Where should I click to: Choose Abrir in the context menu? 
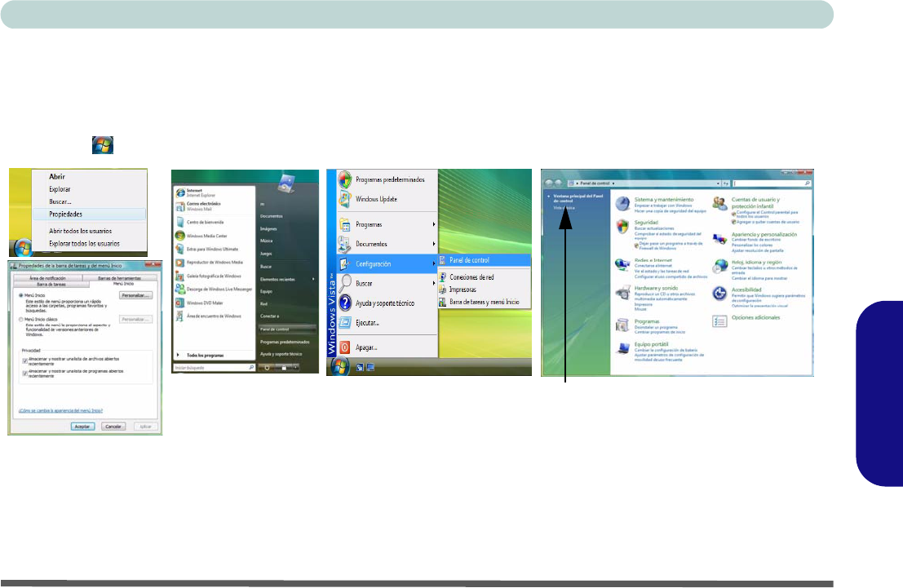[x=89, y=177]
